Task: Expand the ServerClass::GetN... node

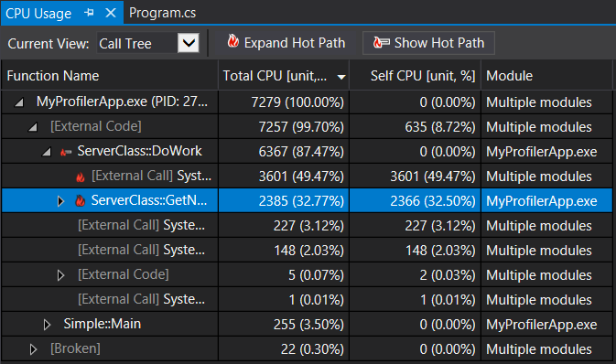Action: click(x=60, y=201)
